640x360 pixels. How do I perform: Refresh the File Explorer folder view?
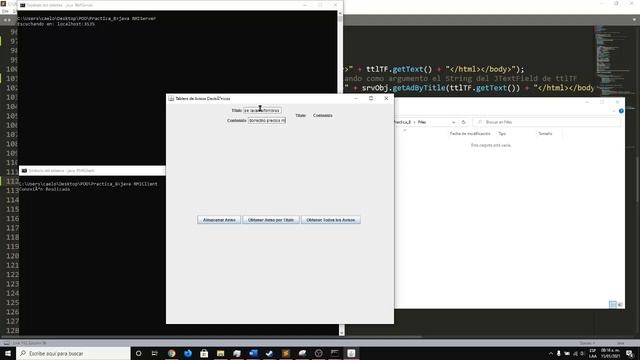[463, 122]
